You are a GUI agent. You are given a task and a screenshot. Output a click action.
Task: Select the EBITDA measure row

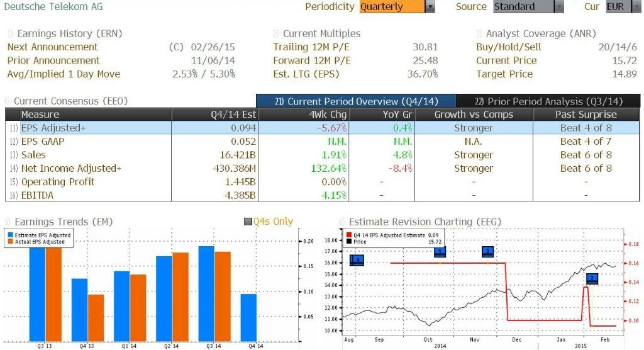[x=323, y=195]
